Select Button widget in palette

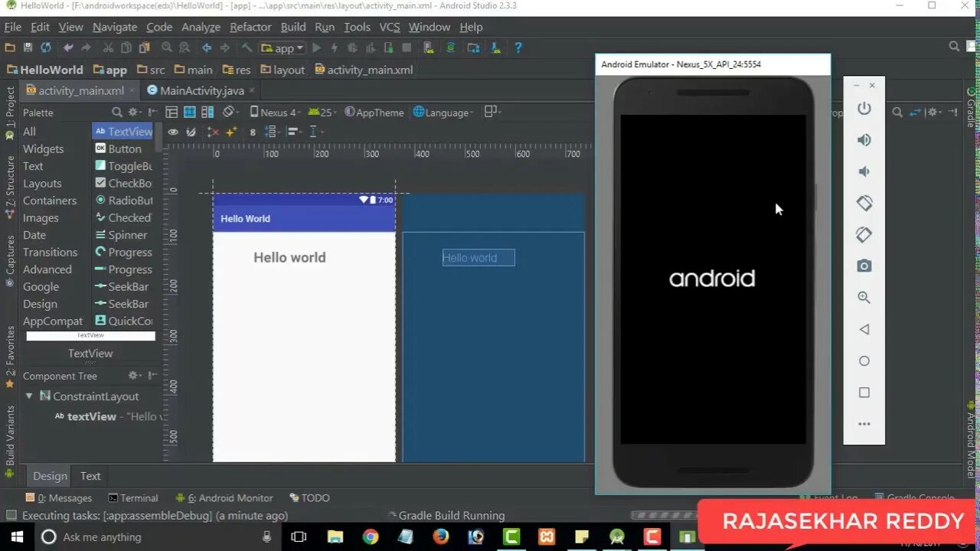click(124, 149)
